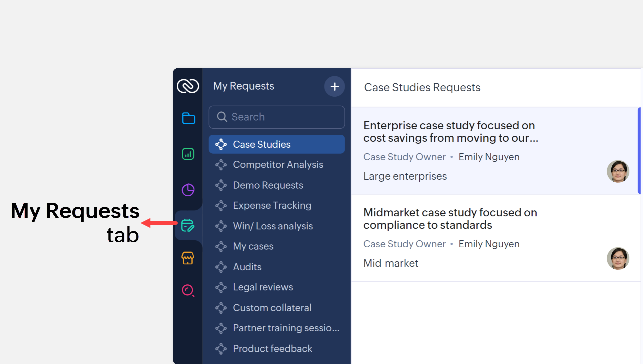Open the orange marketplace store icon

pos(188,258)
